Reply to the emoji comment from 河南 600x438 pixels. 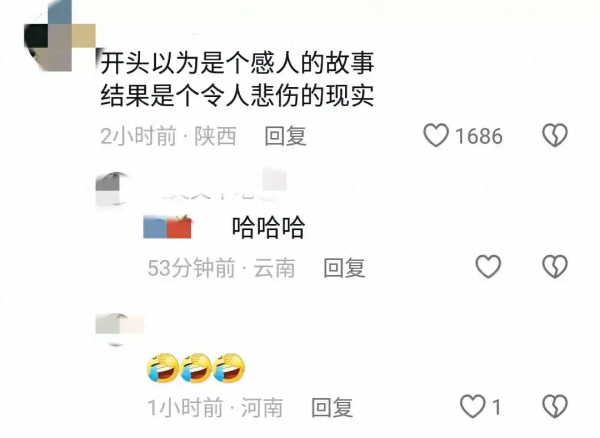coord(332,407)
